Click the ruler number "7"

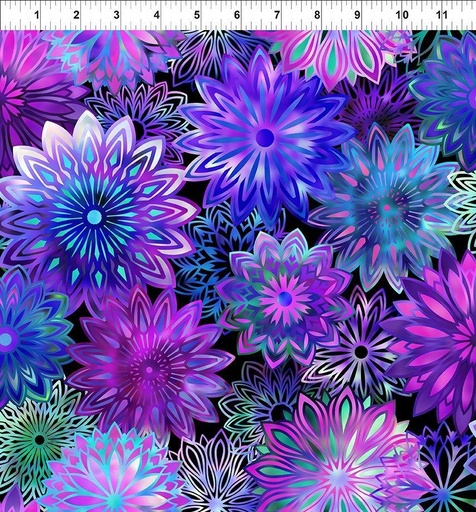tap(277, 15)
